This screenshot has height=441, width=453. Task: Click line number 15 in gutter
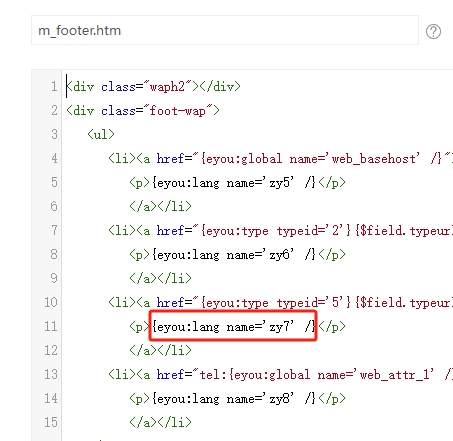coord(51,422)
